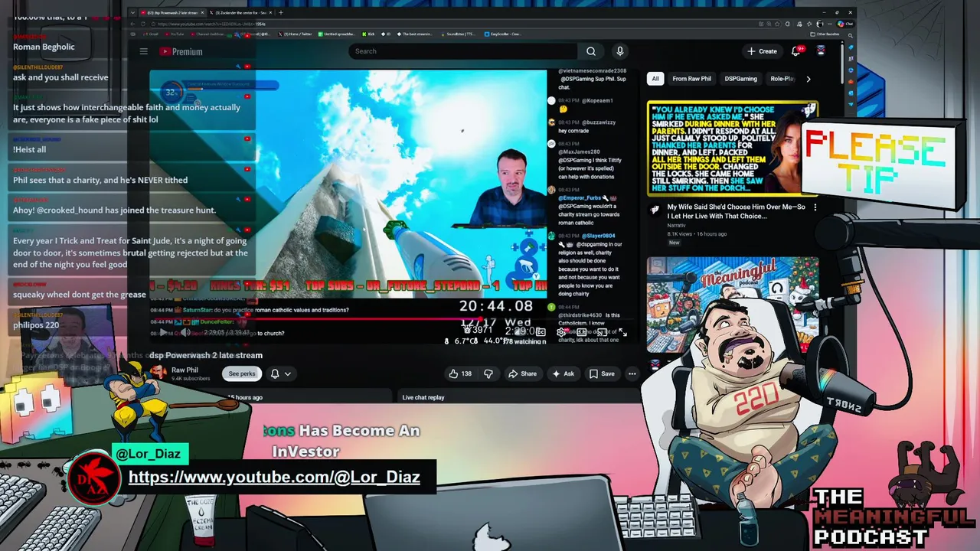Open the account avatar menu
This screenshot has width=980, height=551.
pyautogui.click(x=821, y=51)
